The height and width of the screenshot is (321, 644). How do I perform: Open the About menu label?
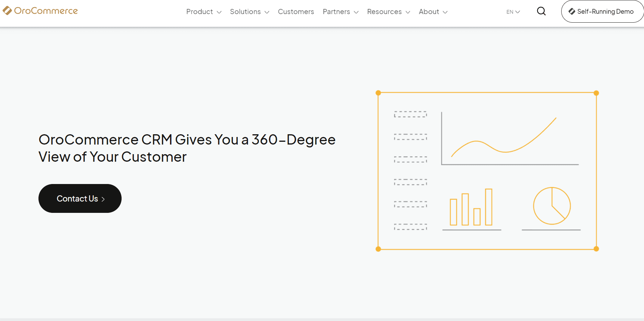click(x=429, y=12)
